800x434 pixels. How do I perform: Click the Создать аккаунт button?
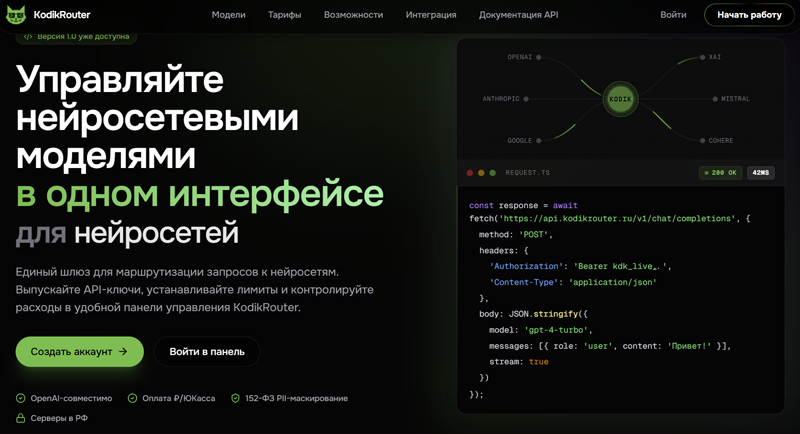click(x=80, y=351)
